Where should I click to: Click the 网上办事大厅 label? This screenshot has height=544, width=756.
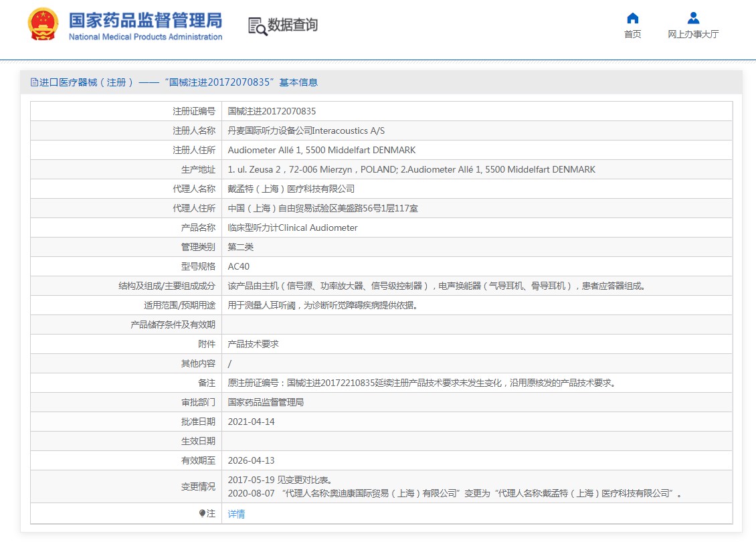point(693,34)
